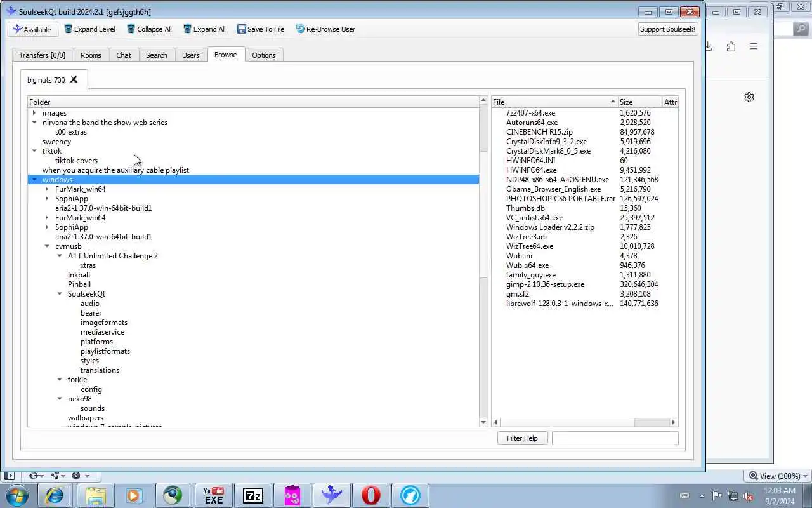Screen dimensions: 812x508
Task: Click the Filter Help button
Action: click(522, 438)
